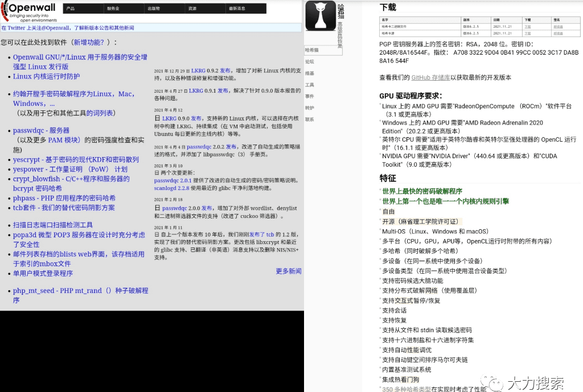Click the 新增功能? link
This screenshot has height=392, width=583.
(90, 42)
